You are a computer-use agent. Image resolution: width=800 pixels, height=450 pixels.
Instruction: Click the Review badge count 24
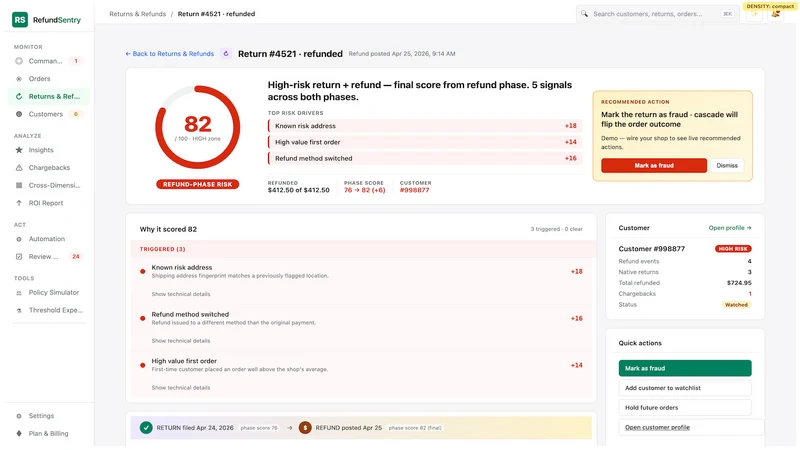click(76, 256)
